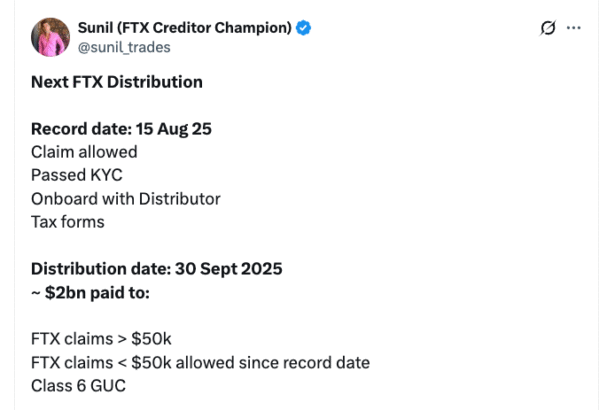Screen dimensions: 615x410
Task: Open the three-dot more options menu
Action: (574, 28)
